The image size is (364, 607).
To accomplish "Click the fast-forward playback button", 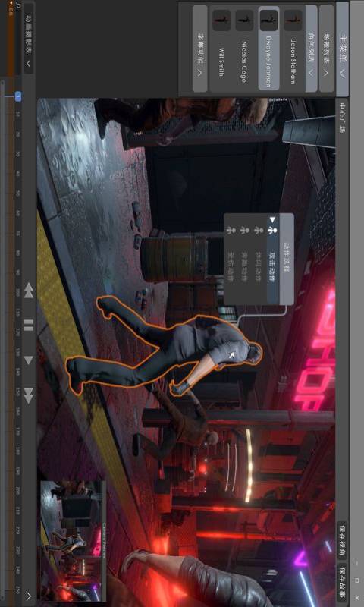I will point(29,395).
